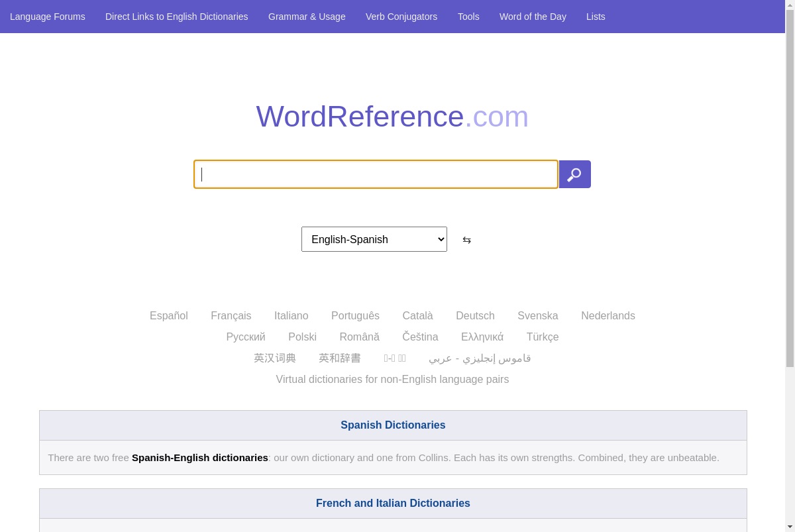Swap dictionary language direction arrows
The width and height of the screenshot is (795, 532).
click(466, 240)
